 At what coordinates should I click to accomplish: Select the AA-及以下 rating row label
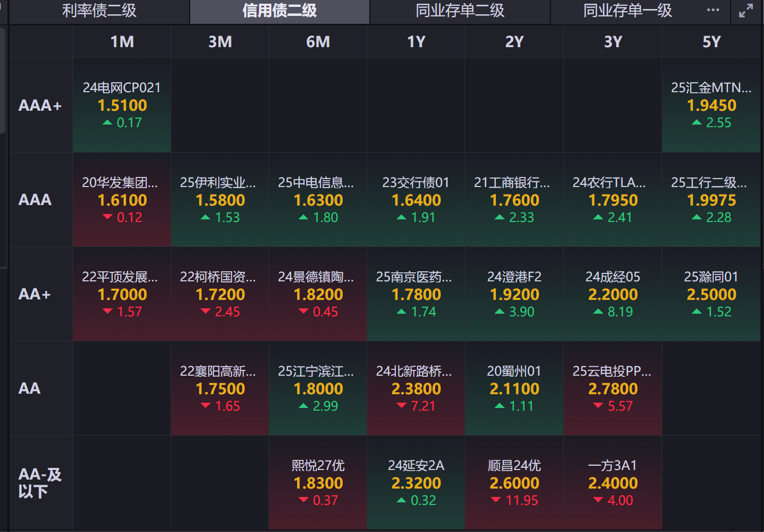point(41,483)
